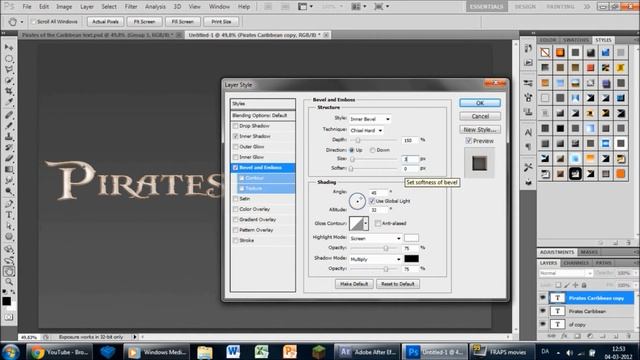Switch to the Swatches tab

pyautogui.click(x=575, y=40)
